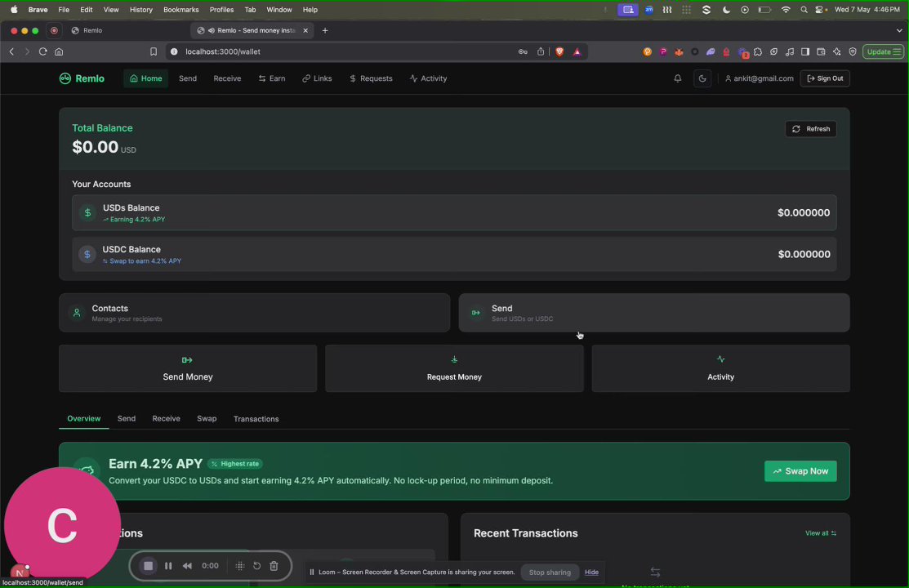
Task: Click the ankit@gmail.com account label
Action: 759,78
